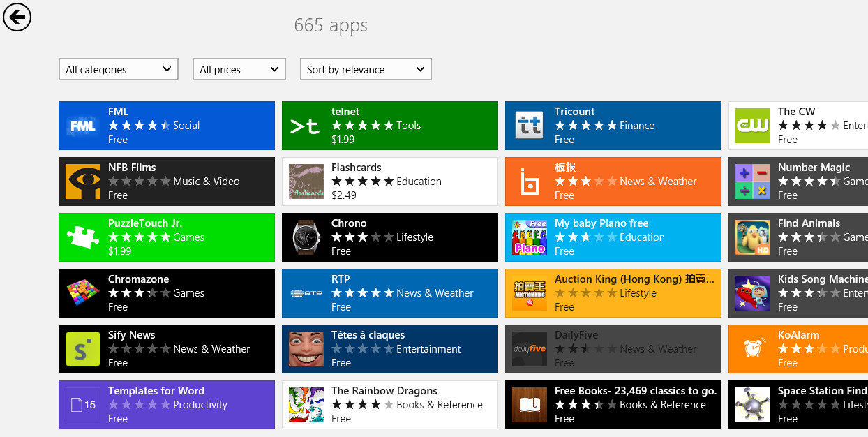The height and width of the screenshot is (437, 868).
Task: Select the RTP app title
Action: coord(341,279)
